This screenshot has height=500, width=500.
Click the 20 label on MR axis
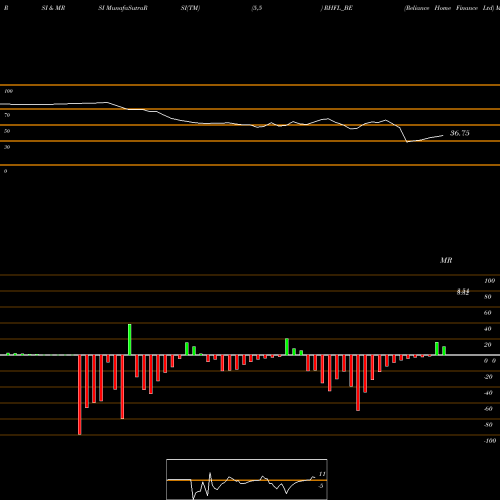click(488, 345)
